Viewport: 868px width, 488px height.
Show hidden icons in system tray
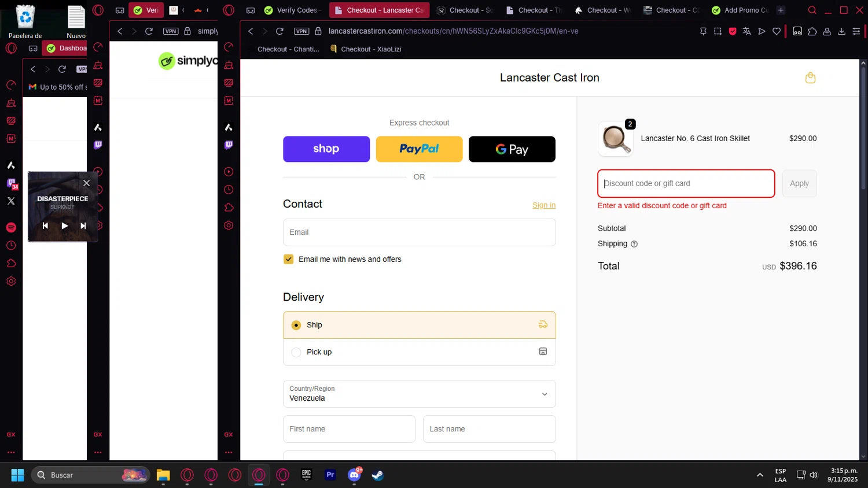coord(760,475)
